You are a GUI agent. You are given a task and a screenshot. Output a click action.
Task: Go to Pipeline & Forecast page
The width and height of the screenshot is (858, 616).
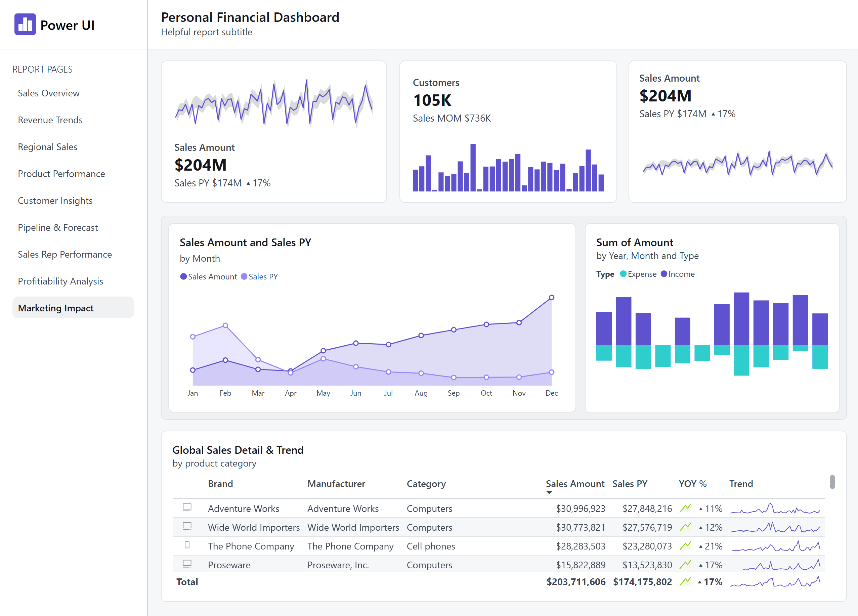(x=57, y=227)
